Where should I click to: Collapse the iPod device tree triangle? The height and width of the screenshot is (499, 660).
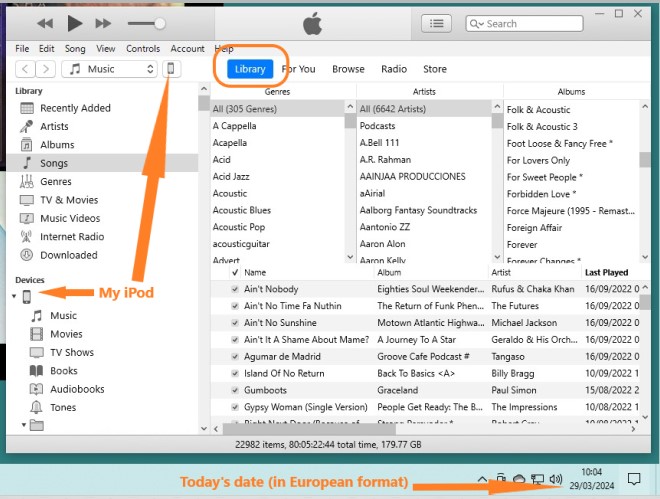pos(14,297)
